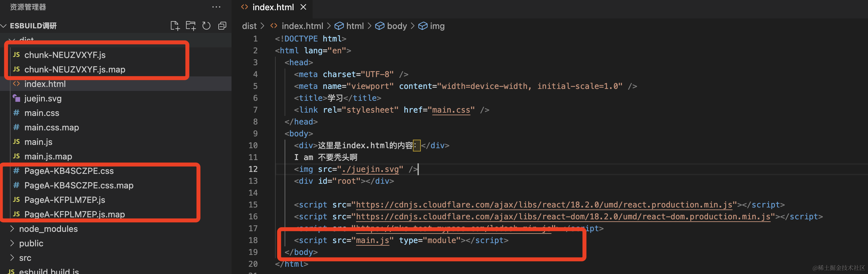Switch to the index.html editor tab
Image resolution: width=868 pixels, height=274 pixels.
pos(273,7)
